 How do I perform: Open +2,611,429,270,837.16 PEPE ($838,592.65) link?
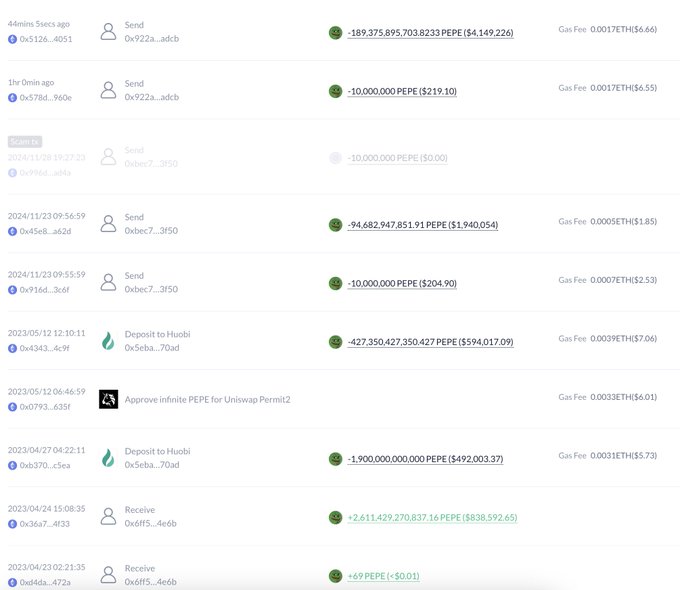[x=432, y=518]
